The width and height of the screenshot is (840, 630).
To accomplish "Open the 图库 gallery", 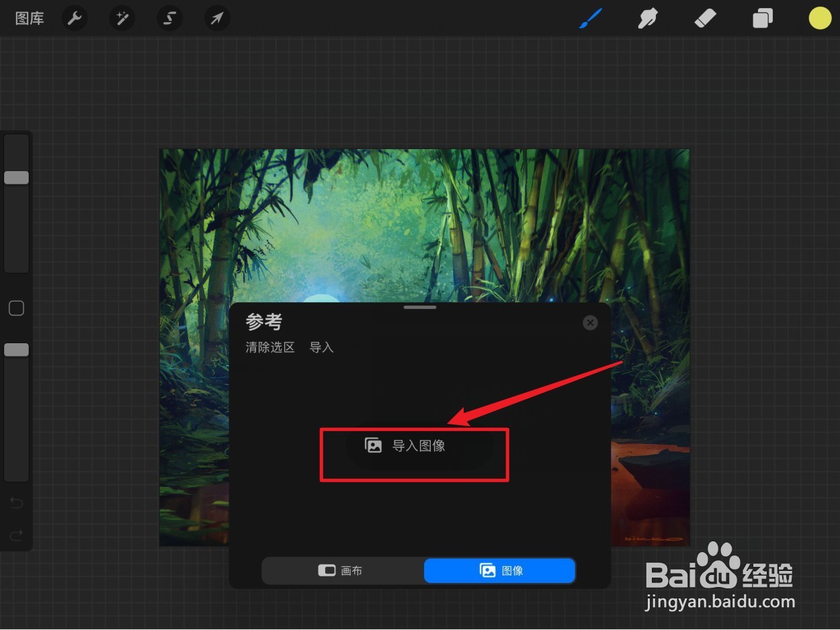I will pyautogui.click(x=30, y=19).
